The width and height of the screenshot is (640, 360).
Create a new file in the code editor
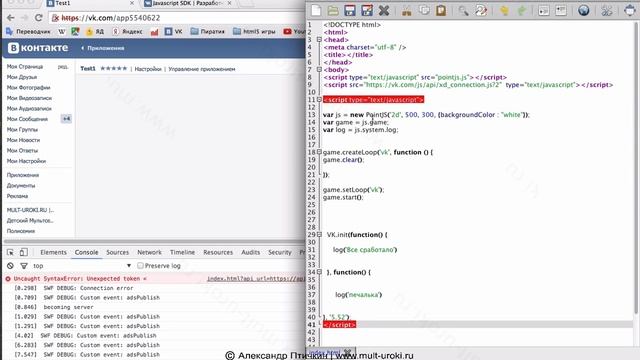point(316,11)
